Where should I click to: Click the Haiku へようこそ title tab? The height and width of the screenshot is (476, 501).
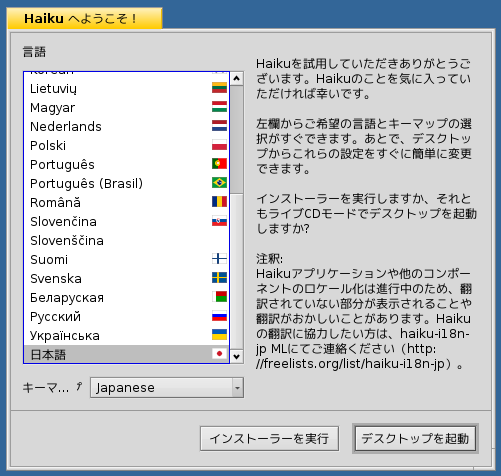84,18
